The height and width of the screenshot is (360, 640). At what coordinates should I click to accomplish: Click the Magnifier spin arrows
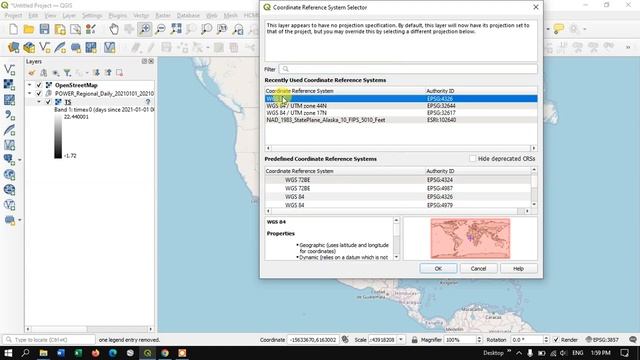[x=479, y=340]
